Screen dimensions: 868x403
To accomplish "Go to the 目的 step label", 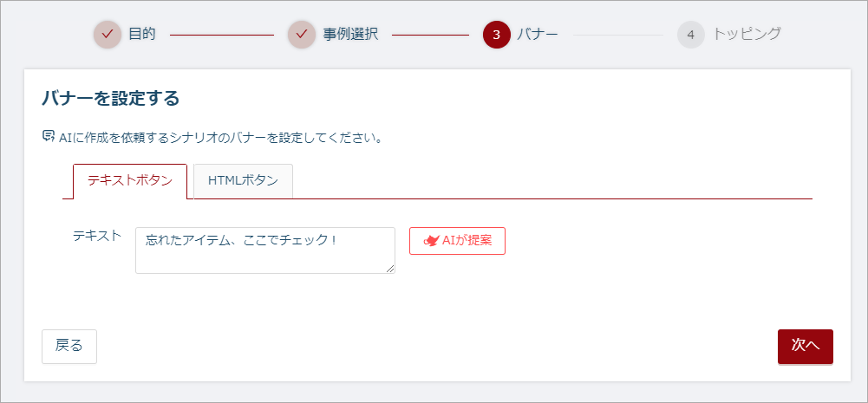I will click(142, 35).
